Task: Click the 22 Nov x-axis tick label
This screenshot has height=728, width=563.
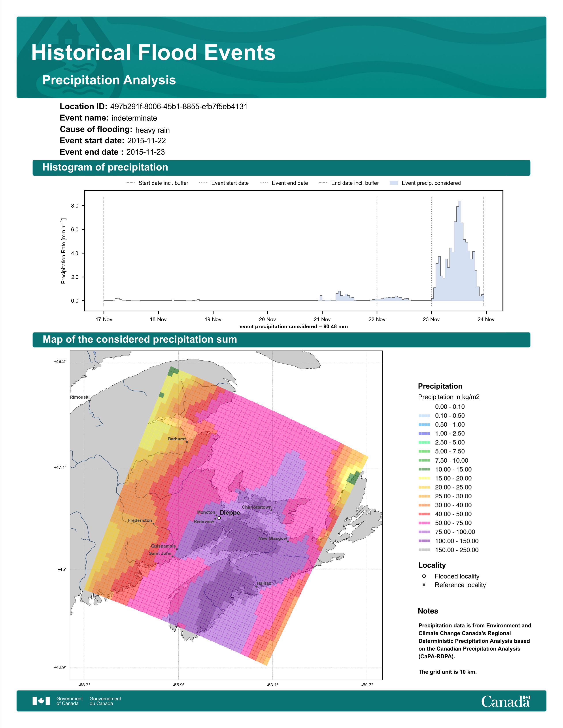Action: [x=377, y=319]
